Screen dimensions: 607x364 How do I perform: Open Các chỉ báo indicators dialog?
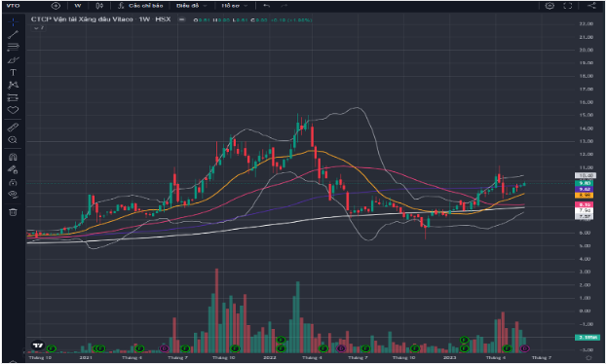click(141, 6)
